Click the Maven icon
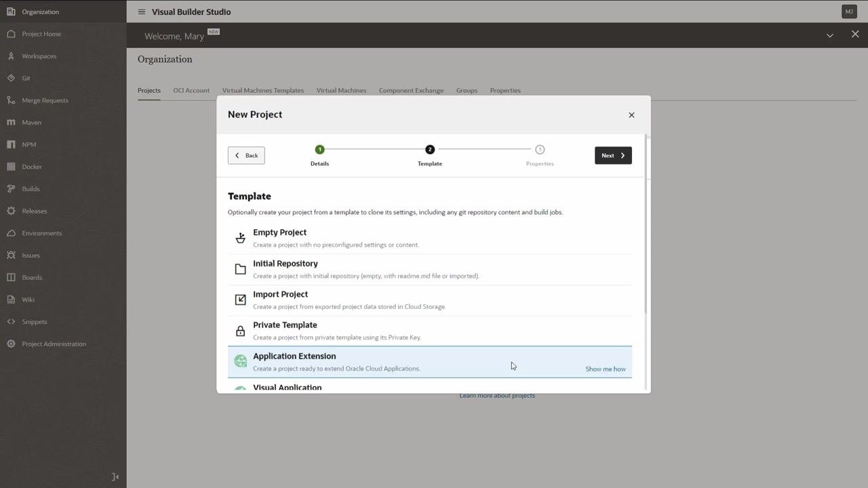 click(11, 123)
